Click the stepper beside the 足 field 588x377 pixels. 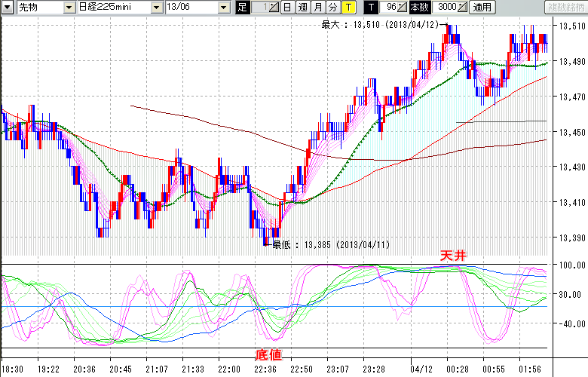[x=274, y=8]
